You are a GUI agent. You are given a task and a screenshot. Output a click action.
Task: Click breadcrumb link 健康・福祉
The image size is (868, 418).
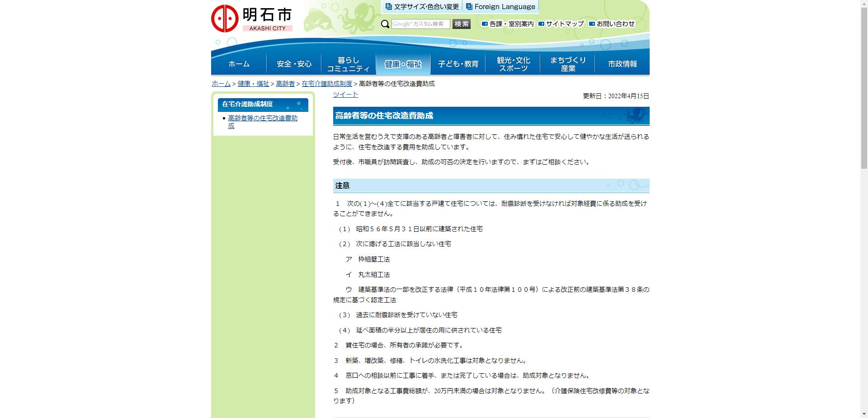[253, 84]
